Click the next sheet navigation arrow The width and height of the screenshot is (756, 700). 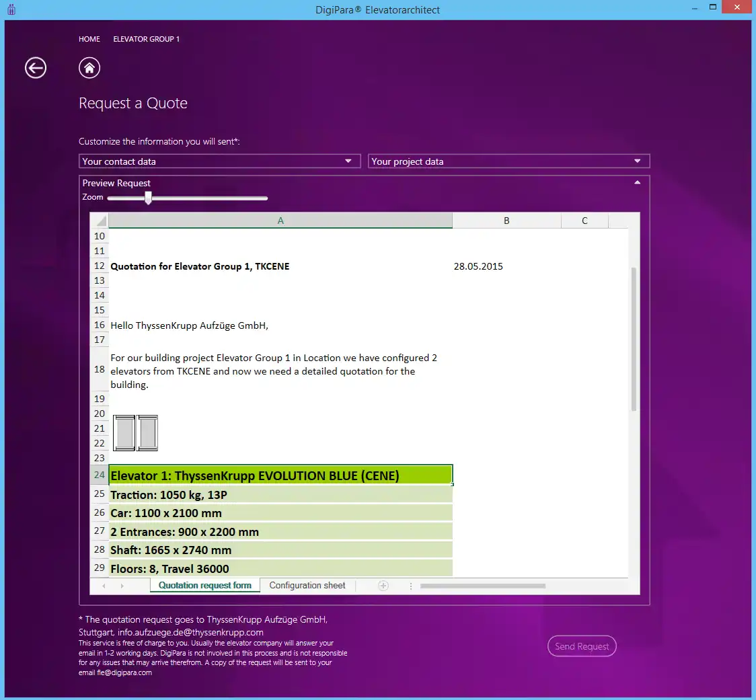pyautogui.click(x=122, y=586)
